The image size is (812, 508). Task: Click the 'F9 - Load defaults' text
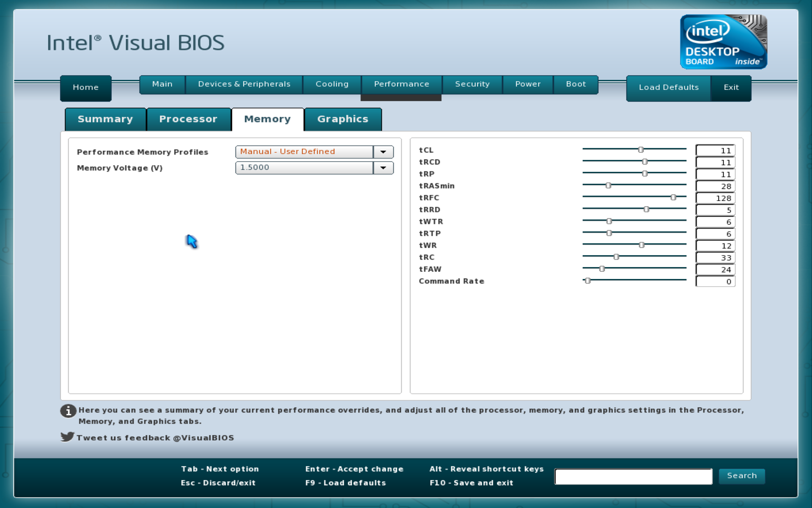[346, 483]
